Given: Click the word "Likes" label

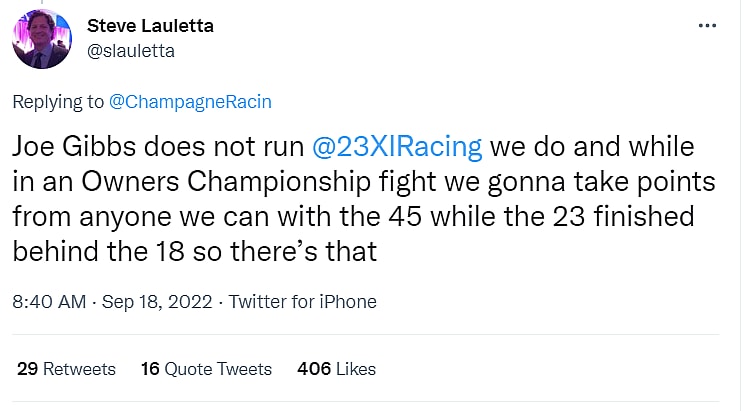Looking at the screenshot, I should click(357, 369).
